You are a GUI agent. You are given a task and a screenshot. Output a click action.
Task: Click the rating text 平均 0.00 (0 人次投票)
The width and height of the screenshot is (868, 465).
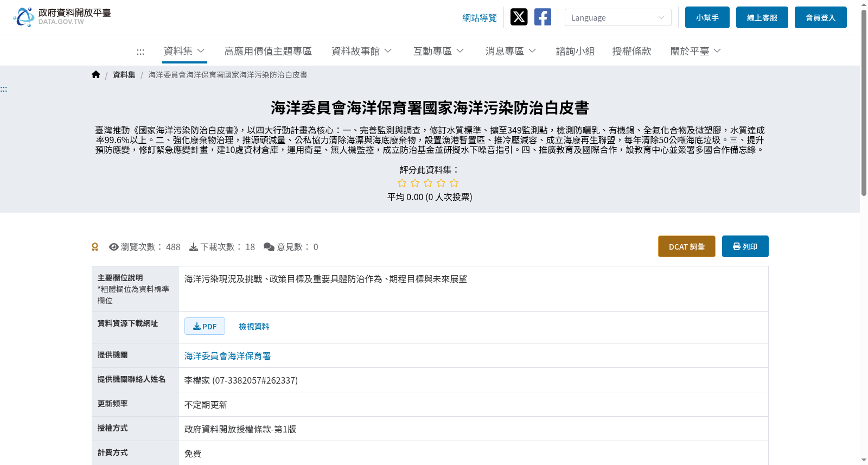click(430, 197)
